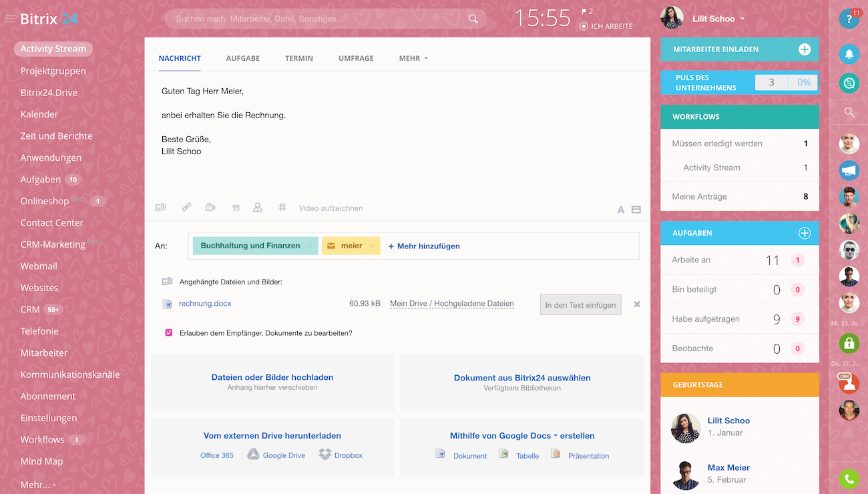
Task: Switch to Aufgabe tab
Action: pyautogui.click(x=243, y=58)
